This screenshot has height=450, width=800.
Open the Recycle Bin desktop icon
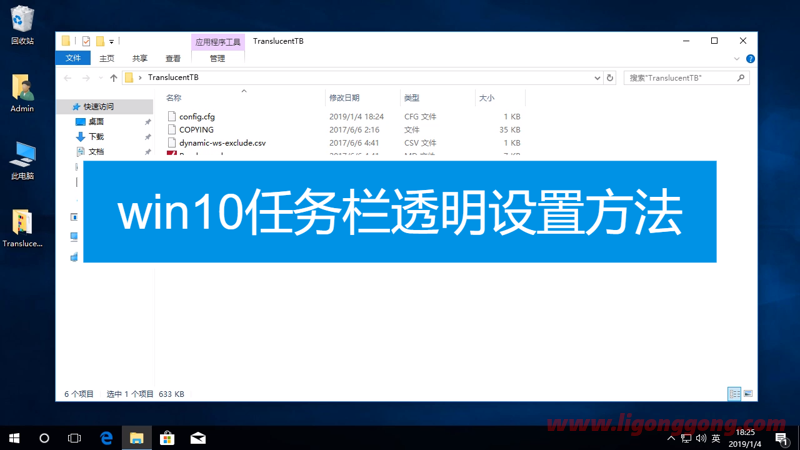pos(22,24)
